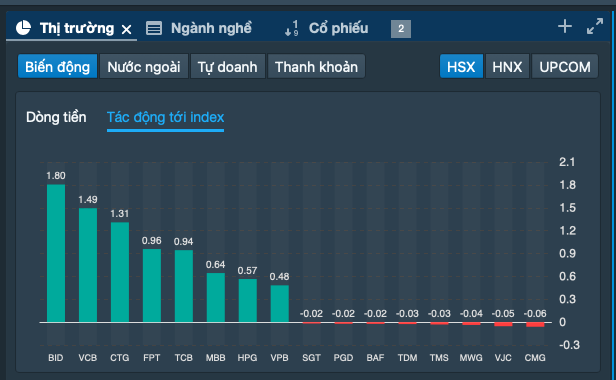Open the Tác động tới index sub-tab
The image size is (616, 380).
pos(165,117)
